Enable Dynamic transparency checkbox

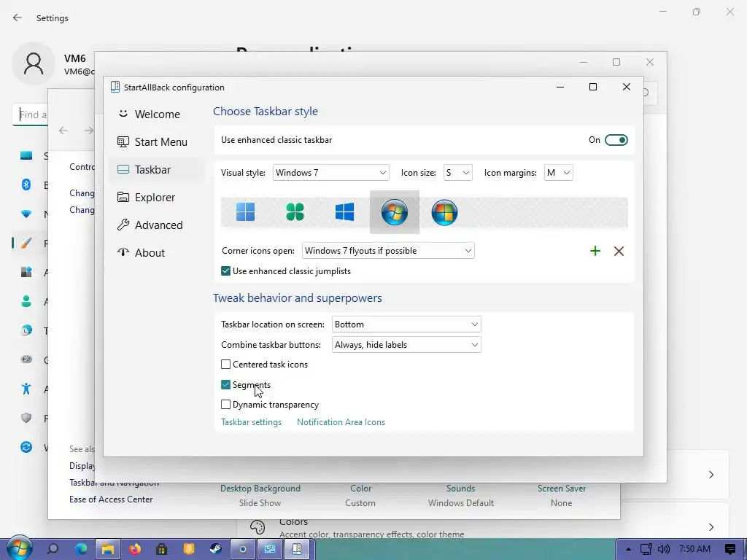point(226,405)
